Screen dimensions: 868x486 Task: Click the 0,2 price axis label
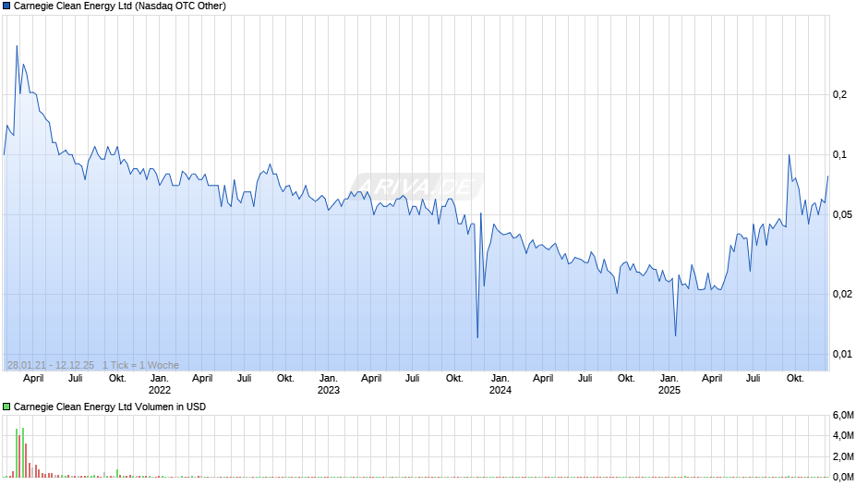(x=839, y=95)
